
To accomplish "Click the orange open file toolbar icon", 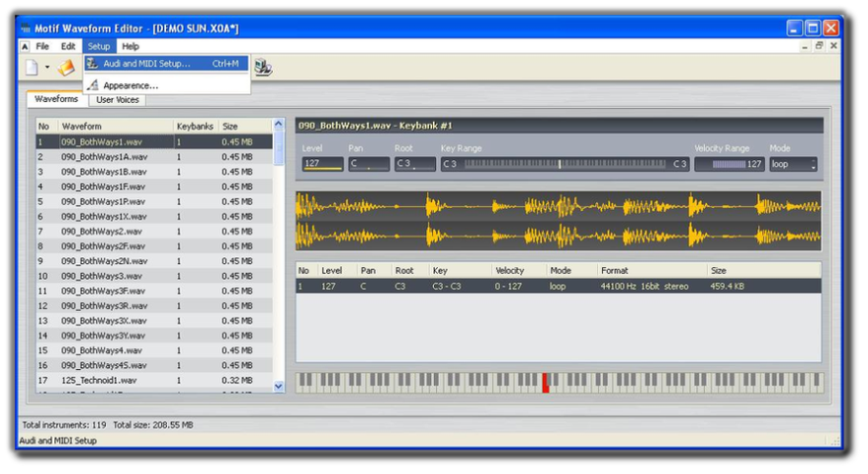I will click(x=66, y=67).
